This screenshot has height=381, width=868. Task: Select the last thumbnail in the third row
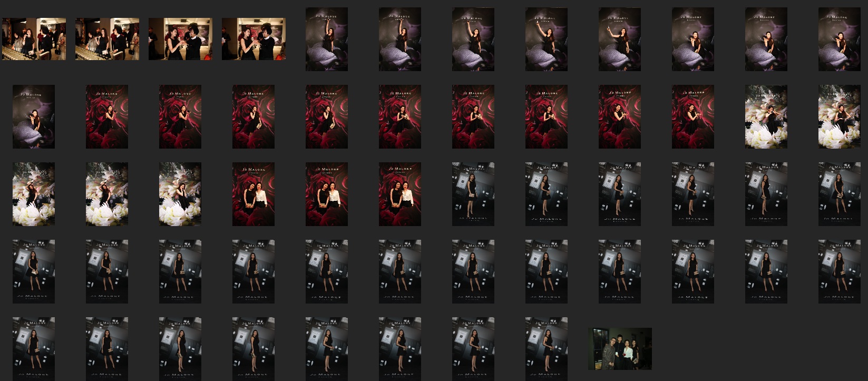pos(839,194)
